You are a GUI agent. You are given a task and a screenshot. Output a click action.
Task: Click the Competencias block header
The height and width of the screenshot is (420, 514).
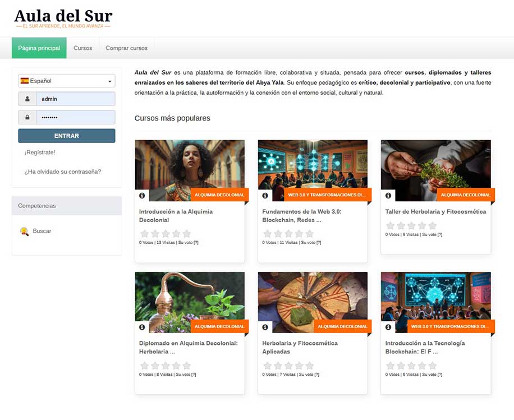67,206
